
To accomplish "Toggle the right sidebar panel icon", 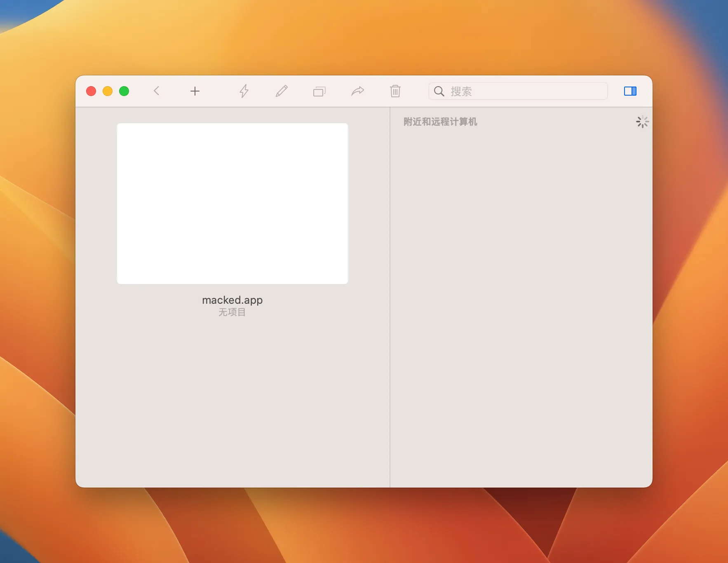I will point(630,91).
